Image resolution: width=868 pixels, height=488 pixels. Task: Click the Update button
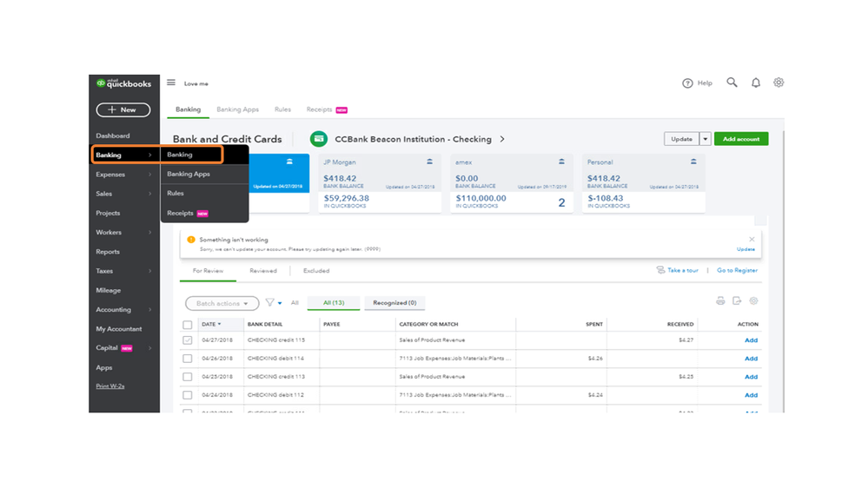(681, 139)
